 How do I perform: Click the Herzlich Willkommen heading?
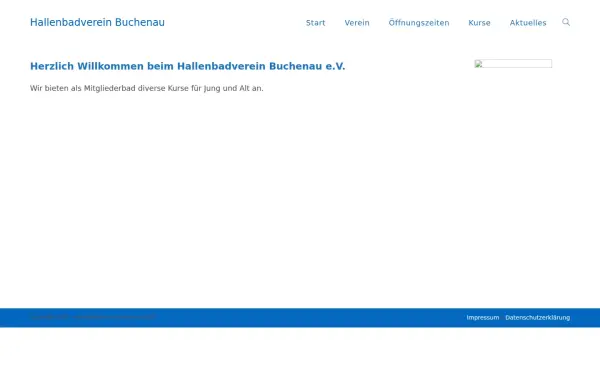pos(188,66)
